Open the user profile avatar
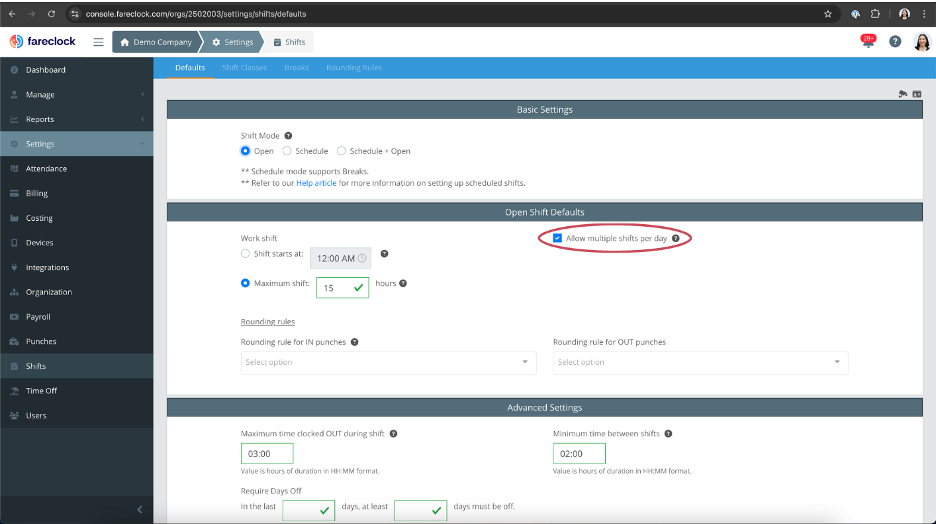 click(x=922, y=42)
